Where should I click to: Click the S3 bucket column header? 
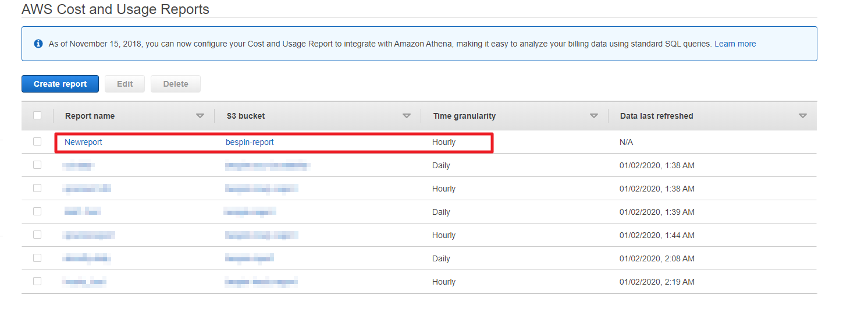coord(246,116)
